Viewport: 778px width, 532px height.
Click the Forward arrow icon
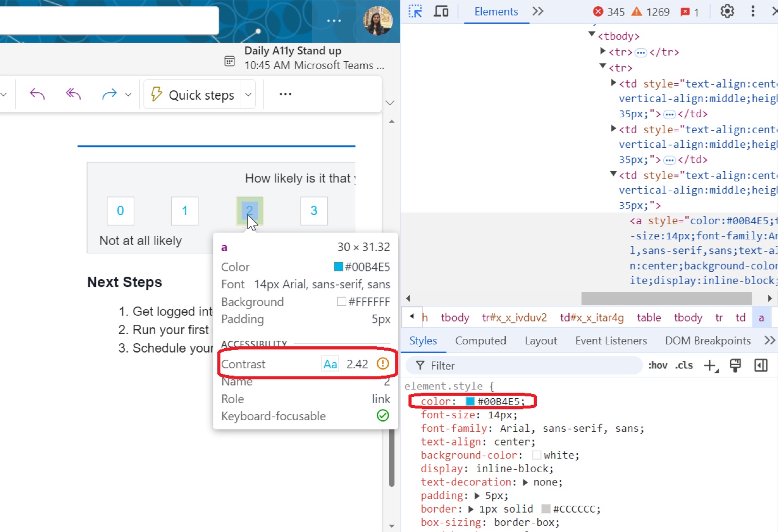(x=109, y=94)
